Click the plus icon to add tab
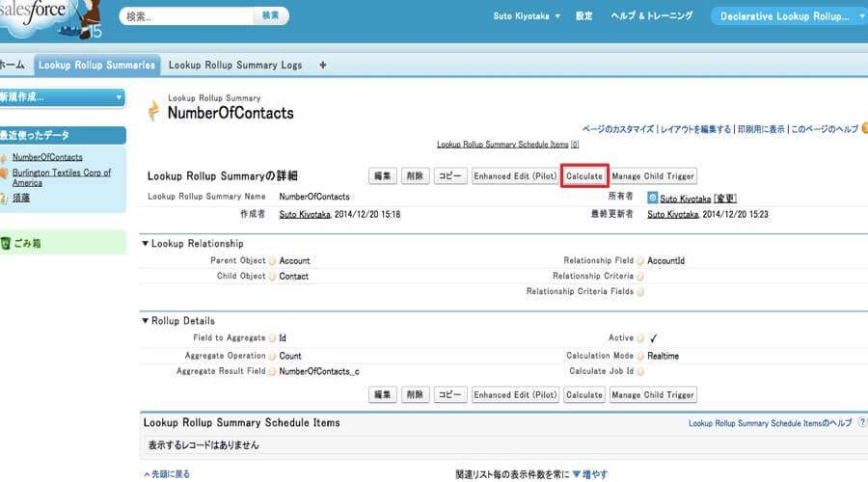This screenshot has height=482, width=868. click(x=322, y=66)
